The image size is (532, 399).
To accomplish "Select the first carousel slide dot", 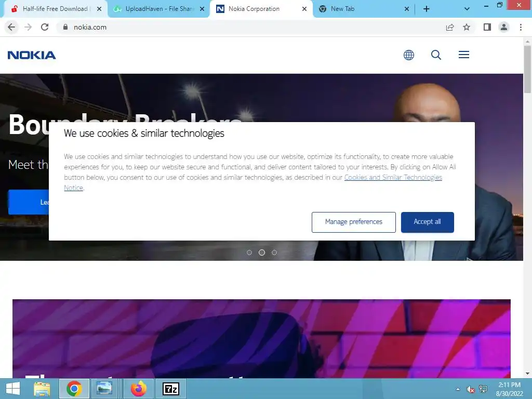I will (249, 252).
